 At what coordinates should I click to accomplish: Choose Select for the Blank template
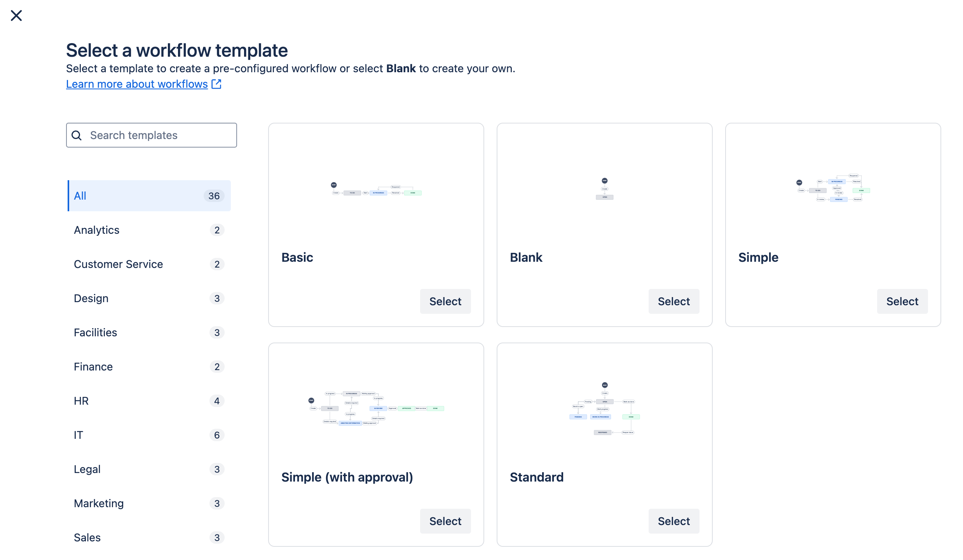(x=673, y=301)
